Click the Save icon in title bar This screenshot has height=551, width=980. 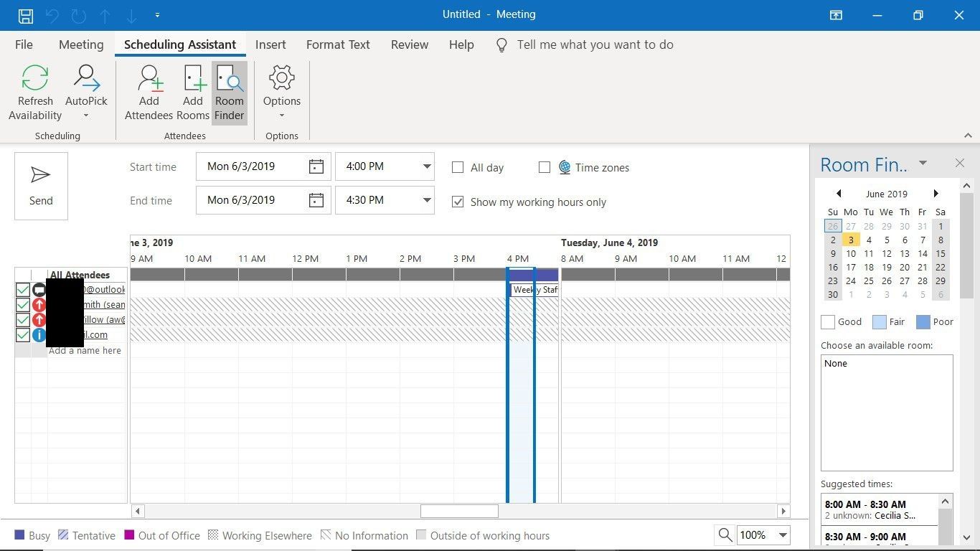coord(25,15)
